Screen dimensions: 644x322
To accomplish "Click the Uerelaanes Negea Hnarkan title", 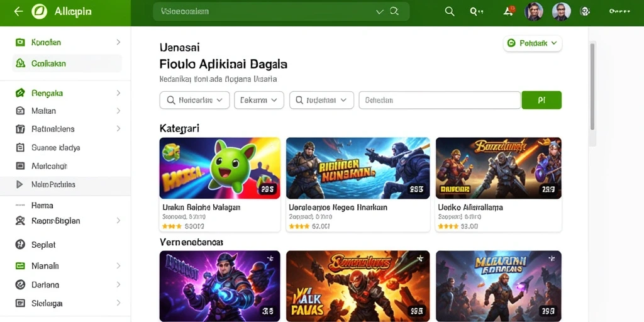I will (338, 208).
